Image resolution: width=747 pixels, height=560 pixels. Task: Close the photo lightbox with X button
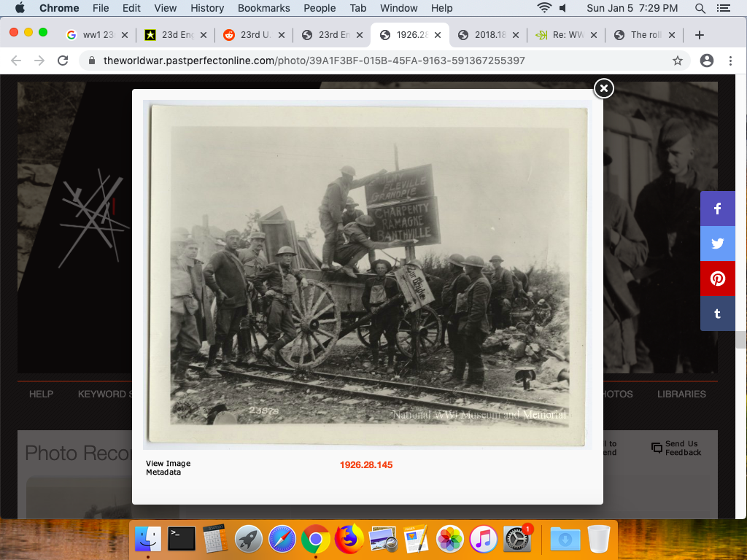click(x=603, y=88)
